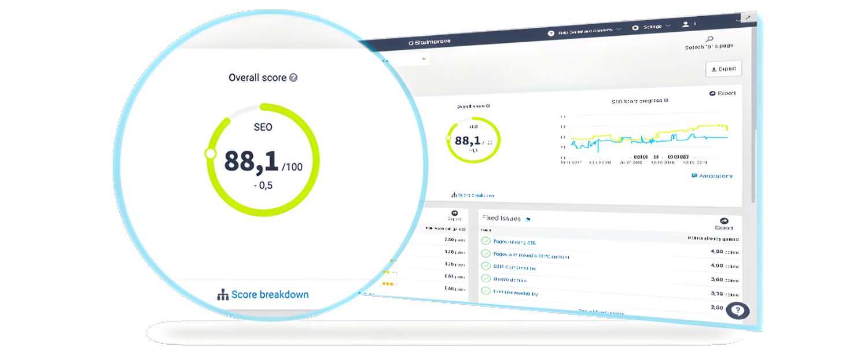Click the second fixed issue green checkmark
868x347 pixels.
[x=486, y=253]
